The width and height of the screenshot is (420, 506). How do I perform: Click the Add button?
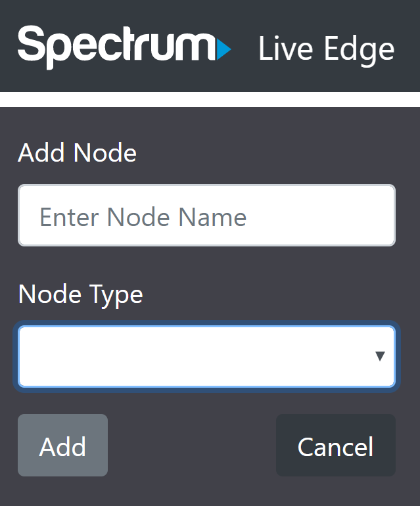tap(62, 445)
